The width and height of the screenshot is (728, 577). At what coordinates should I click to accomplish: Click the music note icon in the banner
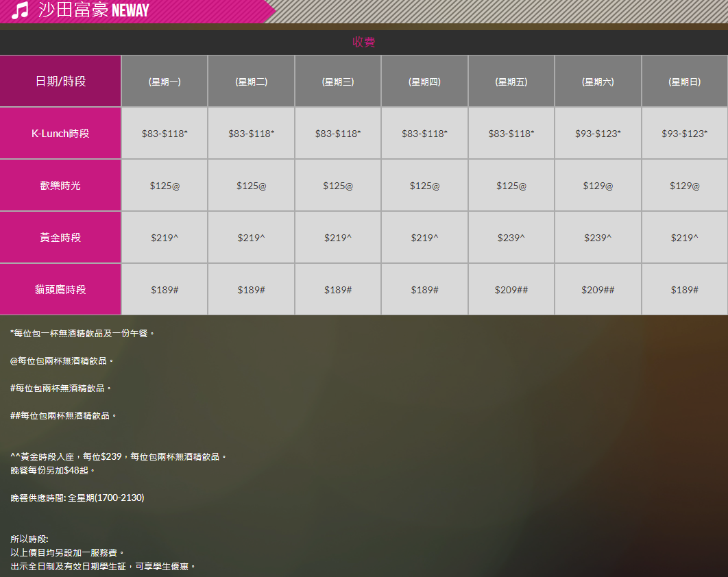pos(21,11)
